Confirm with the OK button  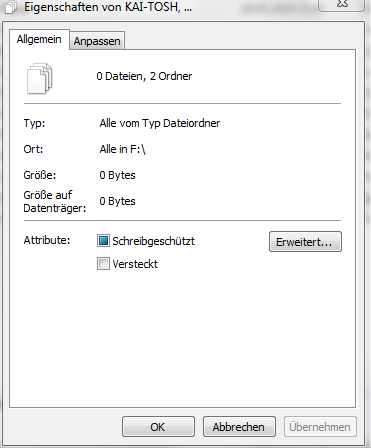158,427
